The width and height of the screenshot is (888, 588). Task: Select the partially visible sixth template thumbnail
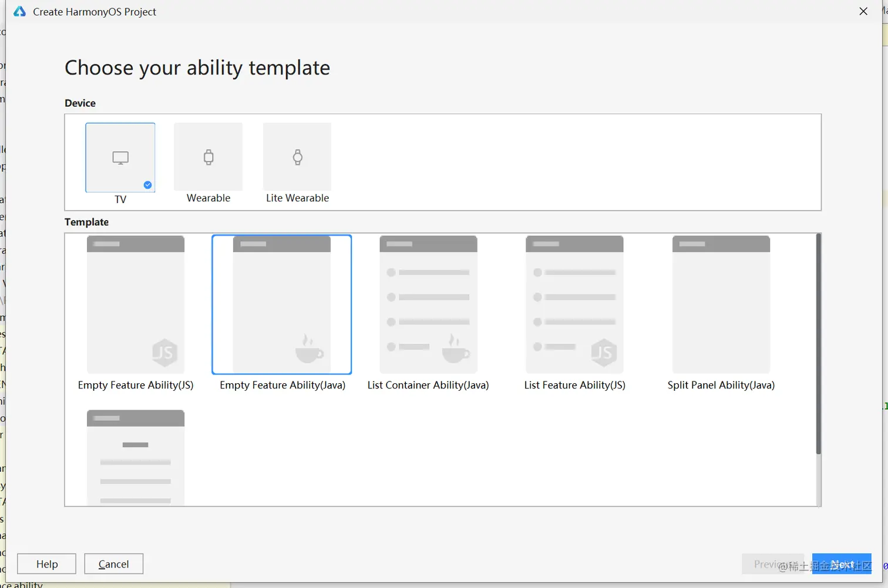click(x=136, y=458)
